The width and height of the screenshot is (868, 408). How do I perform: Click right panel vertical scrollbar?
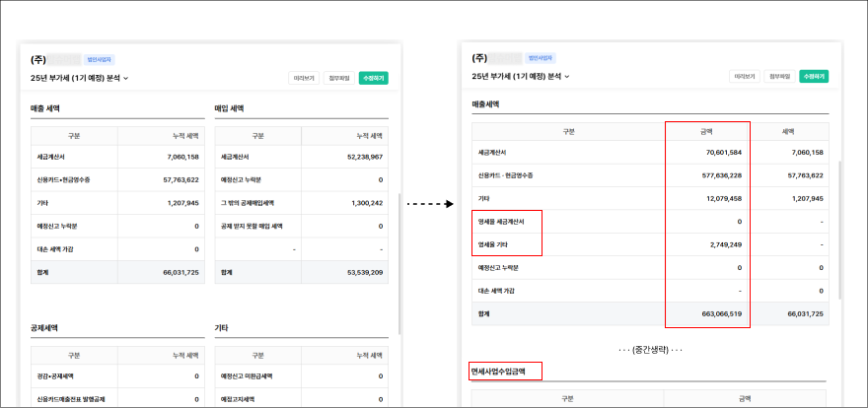pyautogui.click(x=840, y=227)
